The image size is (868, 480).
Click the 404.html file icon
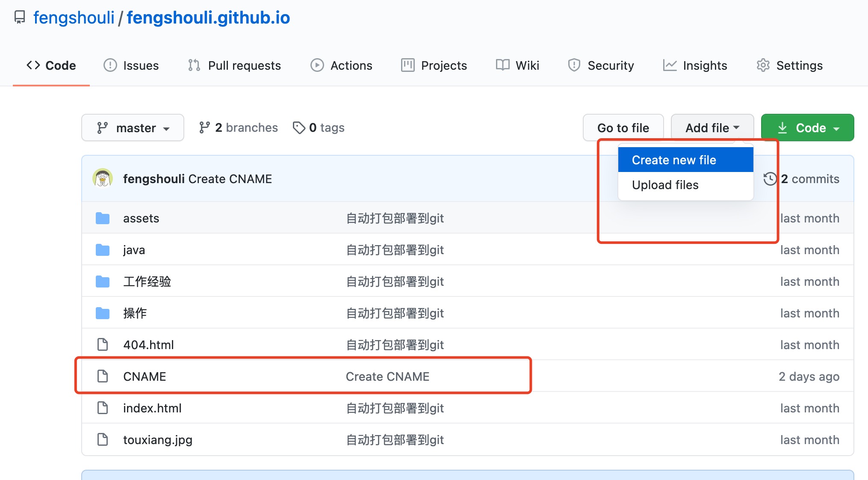tap(103, 344)
